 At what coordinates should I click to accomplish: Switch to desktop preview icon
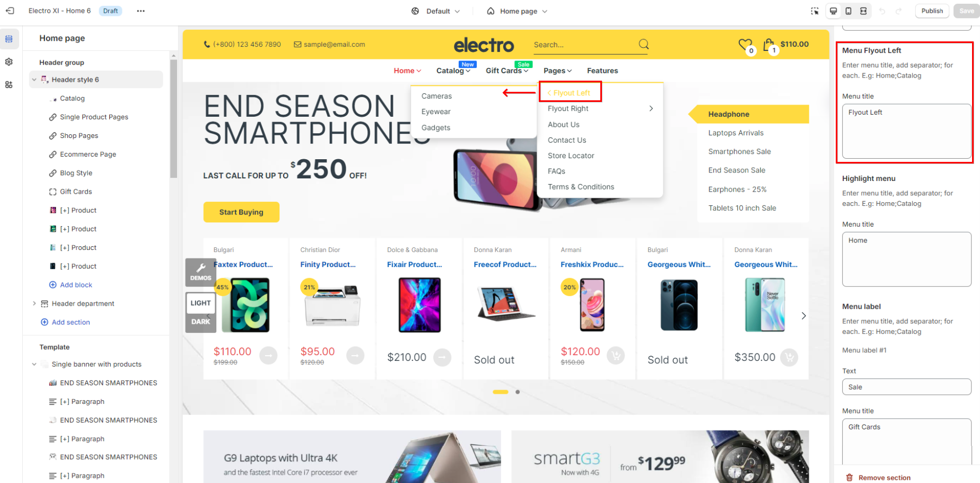(834, 11)
